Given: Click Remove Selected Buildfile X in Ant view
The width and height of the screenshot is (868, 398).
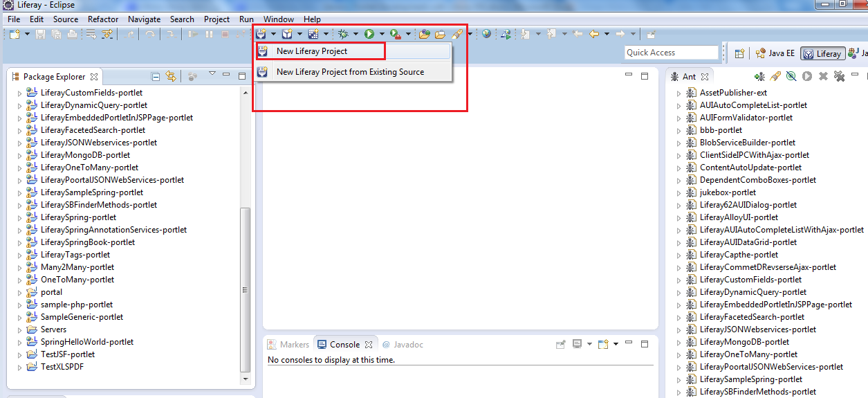Looking at the screenshot, I should tap(823, 77).
